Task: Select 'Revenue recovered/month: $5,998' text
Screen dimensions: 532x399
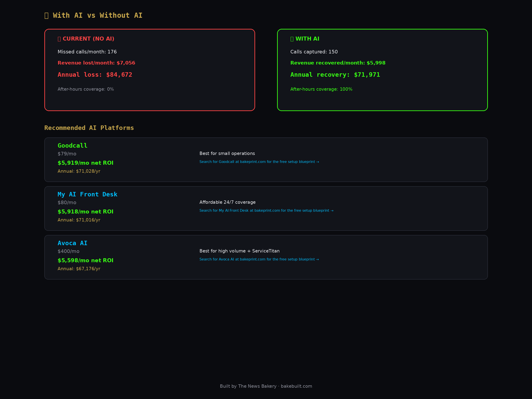Action: 338,63
